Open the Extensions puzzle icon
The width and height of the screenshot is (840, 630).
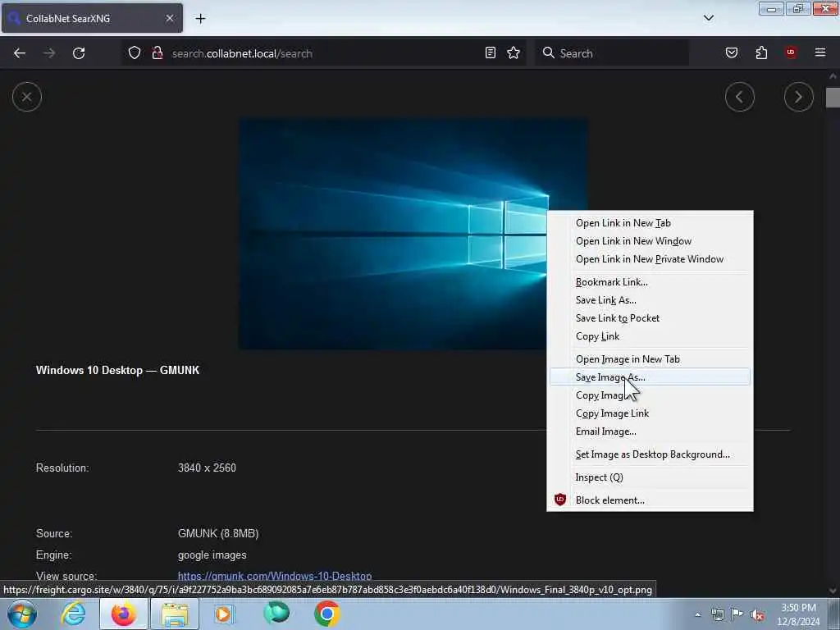(761, 52)
